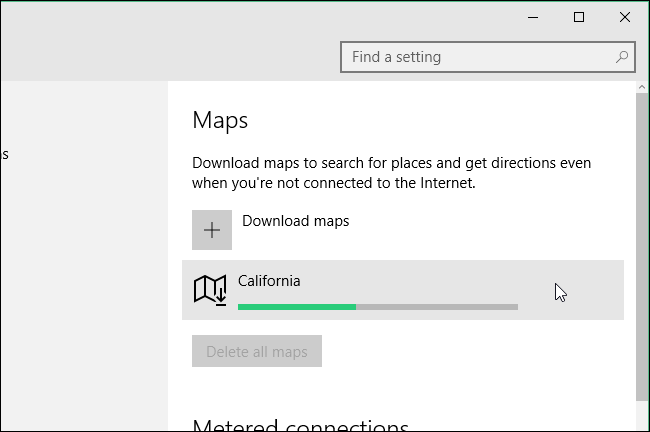Focus the Find a setting search box
Screen dimensions: 650x432
tap(488, 57)
